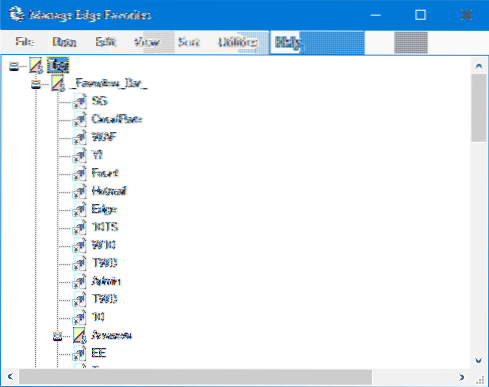Click the SG bookmark shortcut icon
Viewport: 489px width, 387px height.
point(80,101)
